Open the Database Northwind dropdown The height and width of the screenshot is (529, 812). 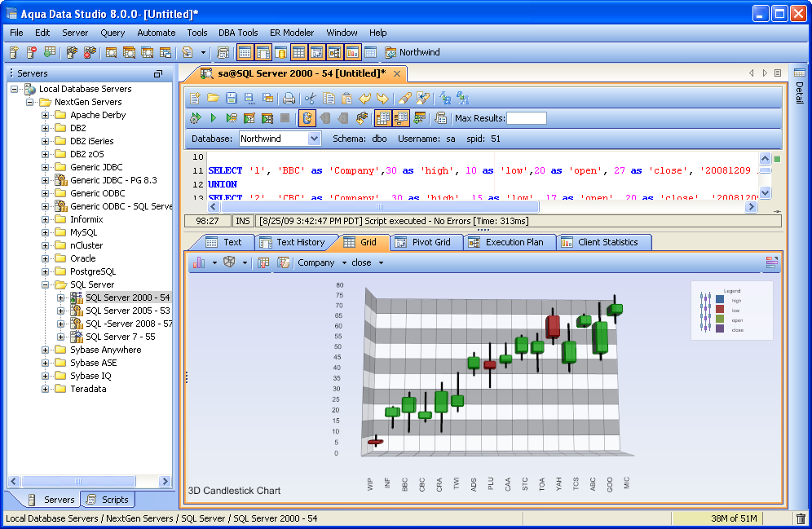tap(314, 139)
